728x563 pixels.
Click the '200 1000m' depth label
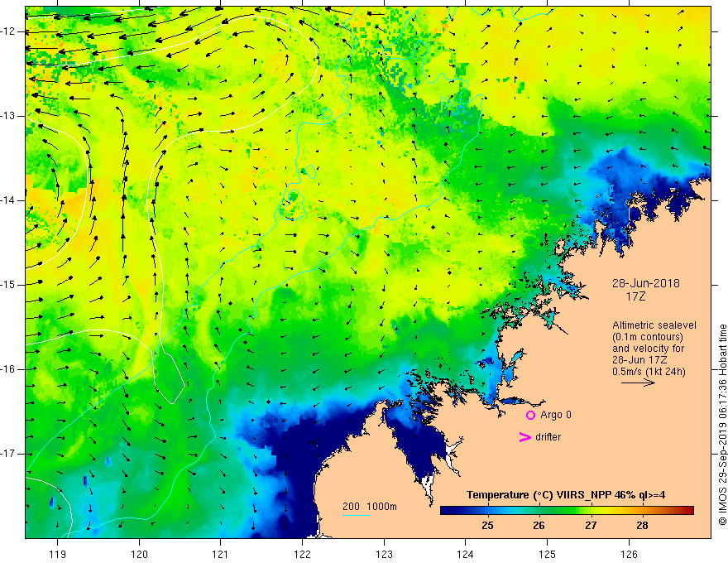pyautogui.click(x=370, y=507)
